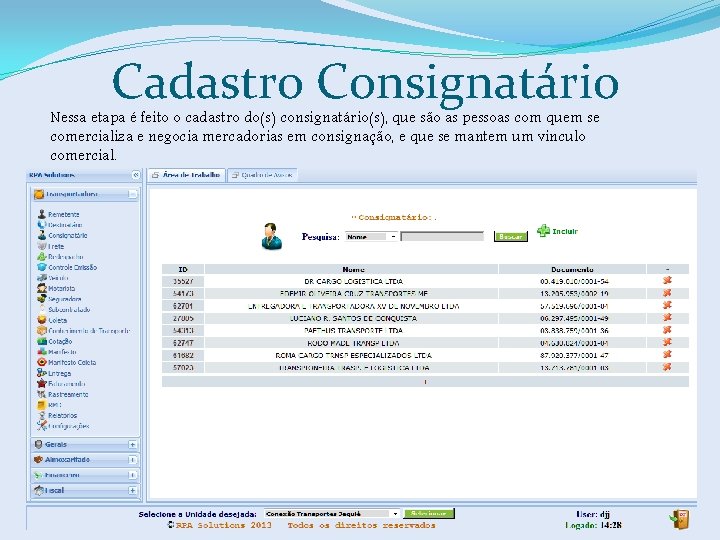Click the Documento column header
This screenshot has height=540, width=720.
point(573,270)
